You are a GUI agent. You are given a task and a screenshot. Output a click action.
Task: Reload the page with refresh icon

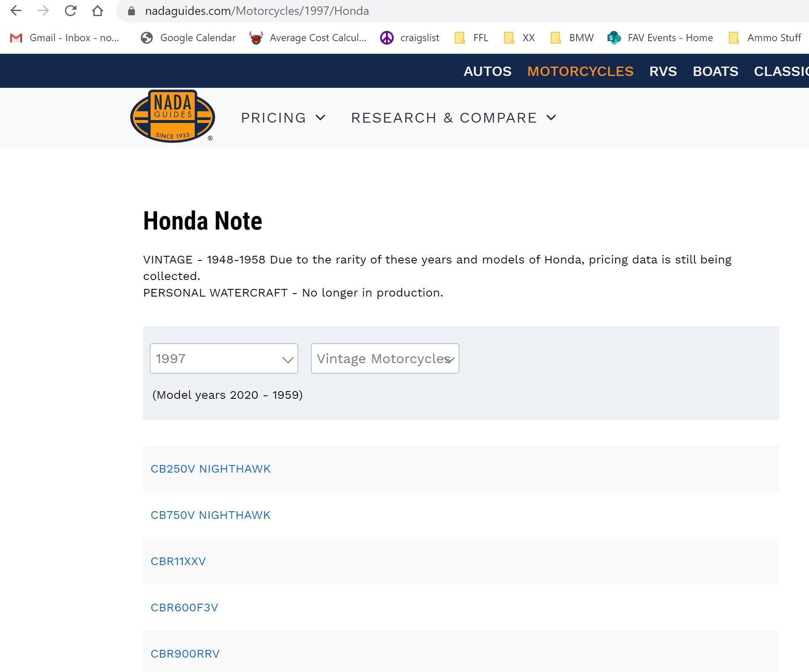pyautogui.click(x=70, y=11)
